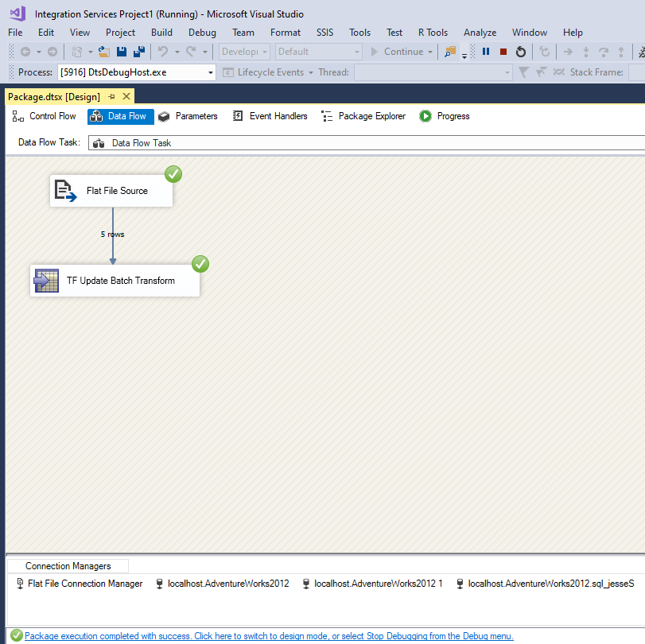Open the SSIS menu
The width and height of the screenshot is (645, 644).
tap(324, 33)
